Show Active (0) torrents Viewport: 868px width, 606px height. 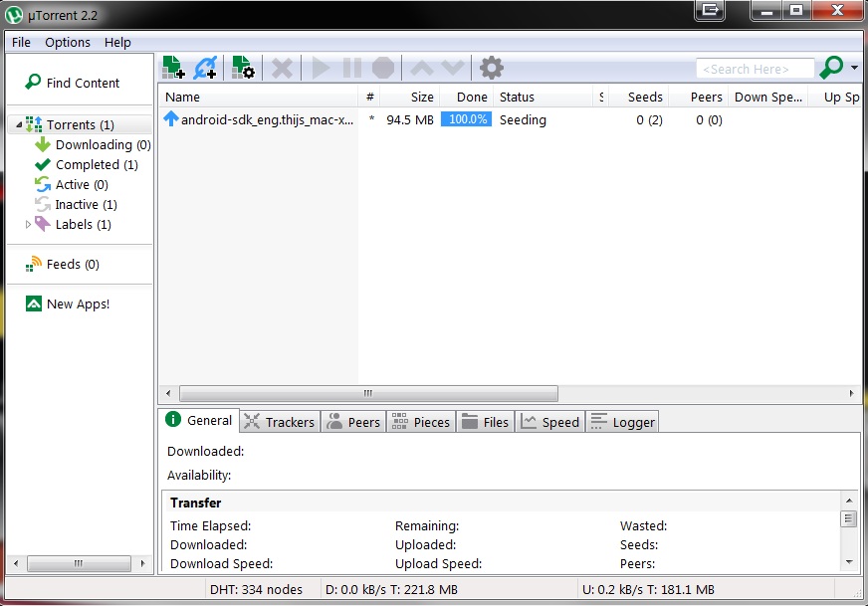pyautogui.click(x=72, y=184)
